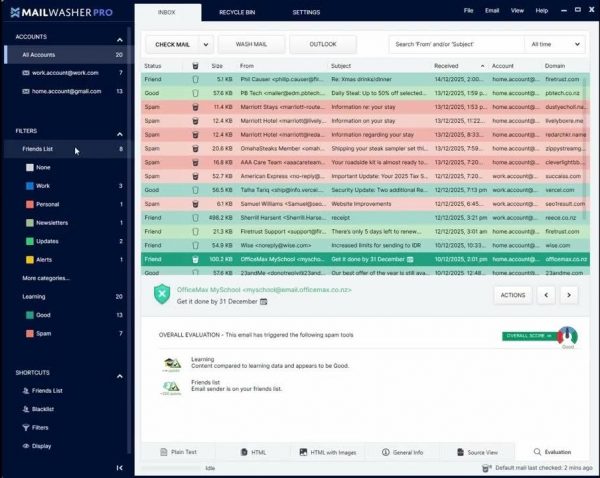Expand the Learning filter group
This screenshot has height=478, width=600.
[34, 297]
